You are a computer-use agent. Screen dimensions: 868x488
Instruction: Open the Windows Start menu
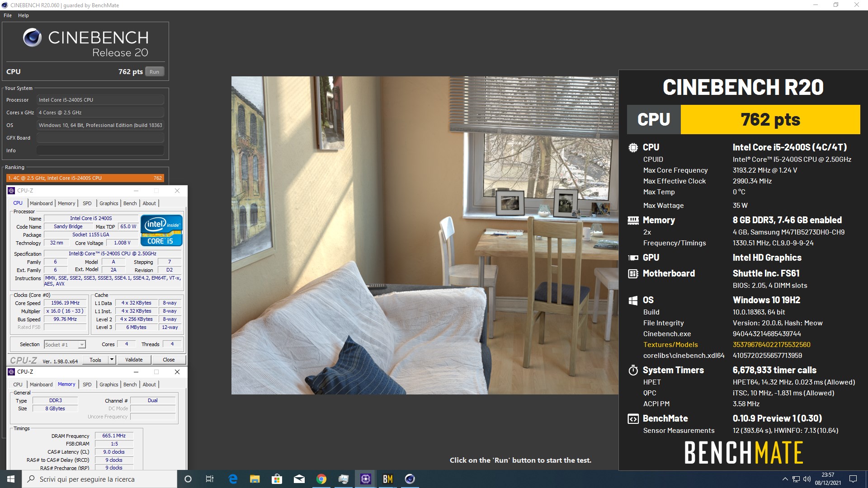11,479
